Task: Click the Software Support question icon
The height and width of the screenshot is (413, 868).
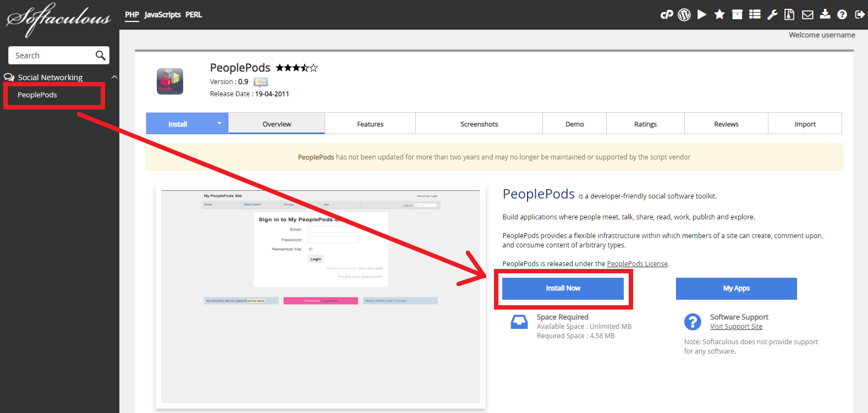Action: (693, 322)
